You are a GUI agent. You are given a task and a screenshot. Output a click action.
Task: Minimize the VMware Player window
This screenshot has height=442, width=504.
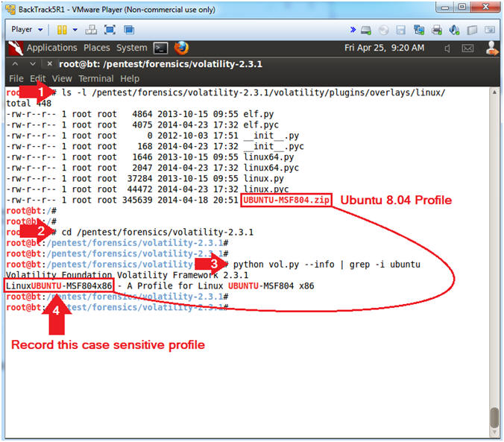click(445, 7)
